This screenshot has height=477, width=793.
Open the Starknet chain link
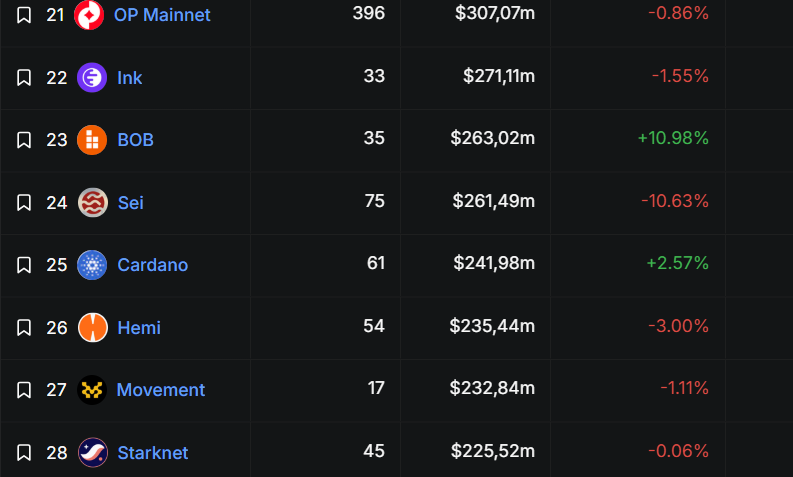(x=152, y=452)
